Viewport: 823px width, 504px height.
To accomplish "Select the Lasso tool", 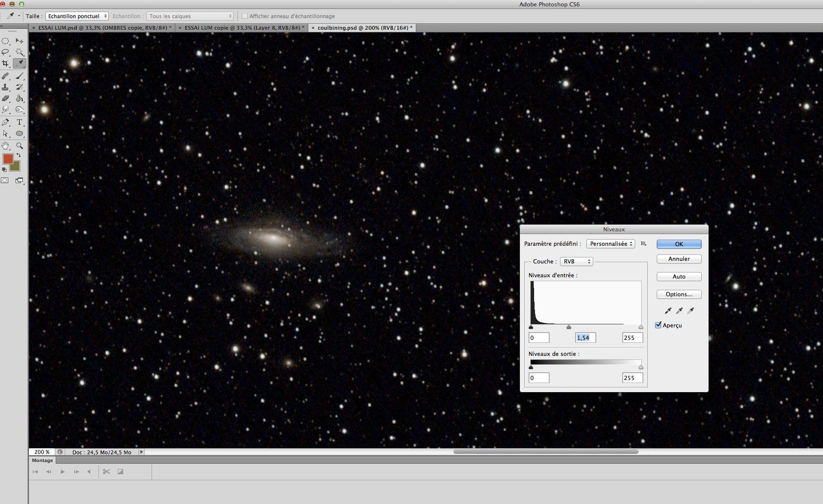I will (x=6, y=52).
